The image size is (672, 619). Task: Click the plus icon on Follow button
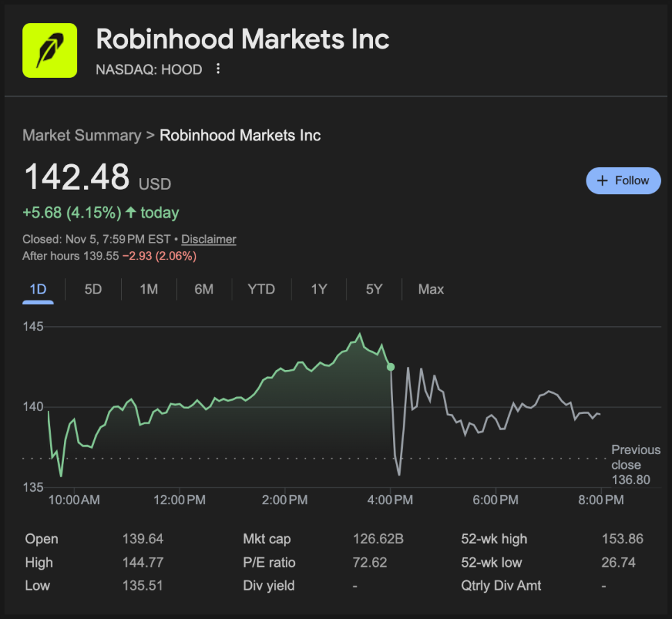coord(602,180)
